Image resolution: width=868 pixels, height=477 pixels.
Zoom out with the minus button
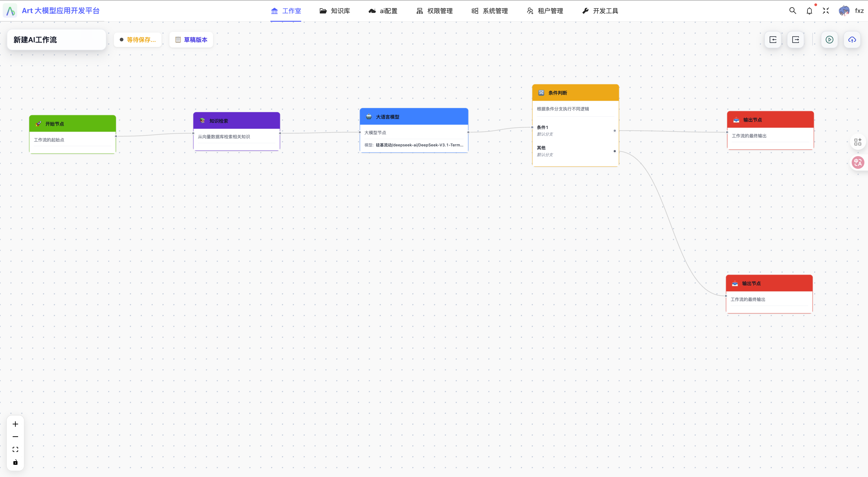(15, 436)
